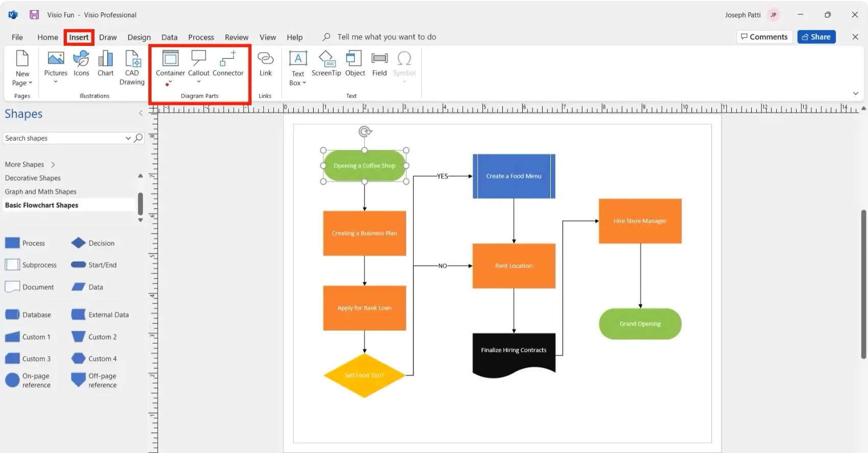
Task: Click the CAD Drawing icon
Action: pos(132,59)
